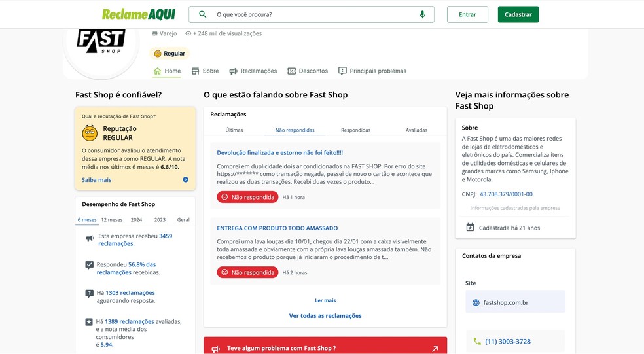Select the Respondidas complaints filter

(355, 130)
